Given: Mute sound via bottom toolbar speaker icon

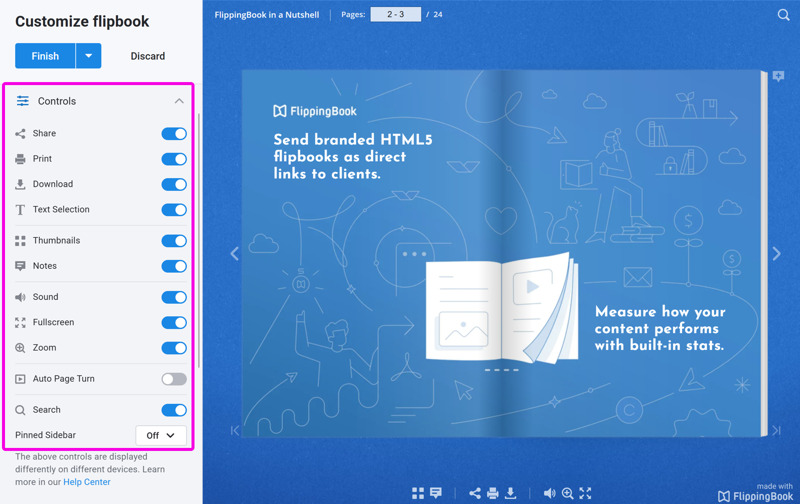Looking at the screenshot, I should click(549, 493).
